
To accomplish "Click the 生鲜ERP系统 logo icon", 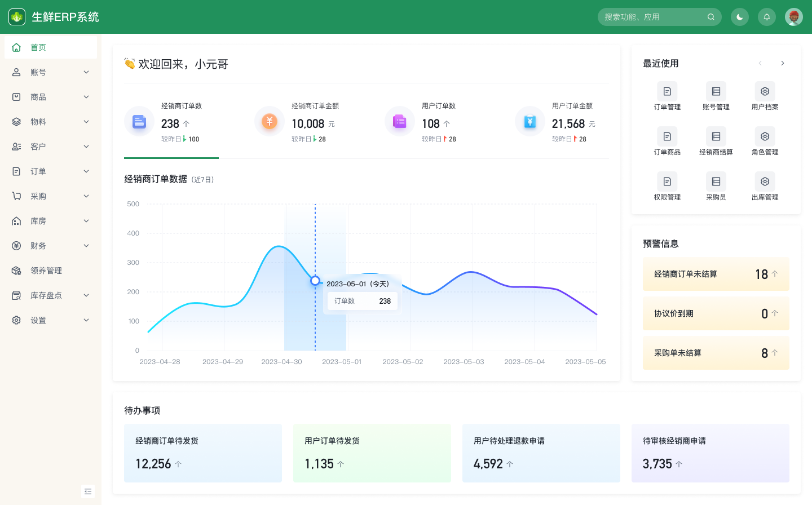I will coord(17,17).
